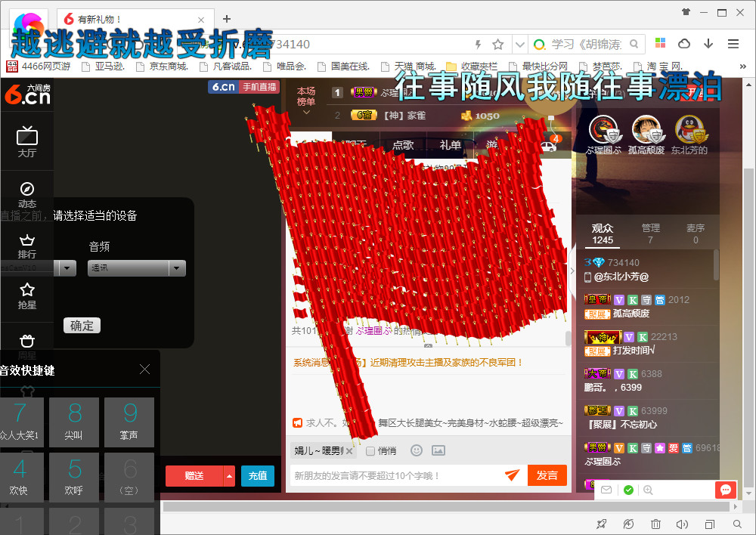This screenshot has height=535, width=756.
Task: Open the emoji smiley picker in chat
Action: (x=417, y=450)
